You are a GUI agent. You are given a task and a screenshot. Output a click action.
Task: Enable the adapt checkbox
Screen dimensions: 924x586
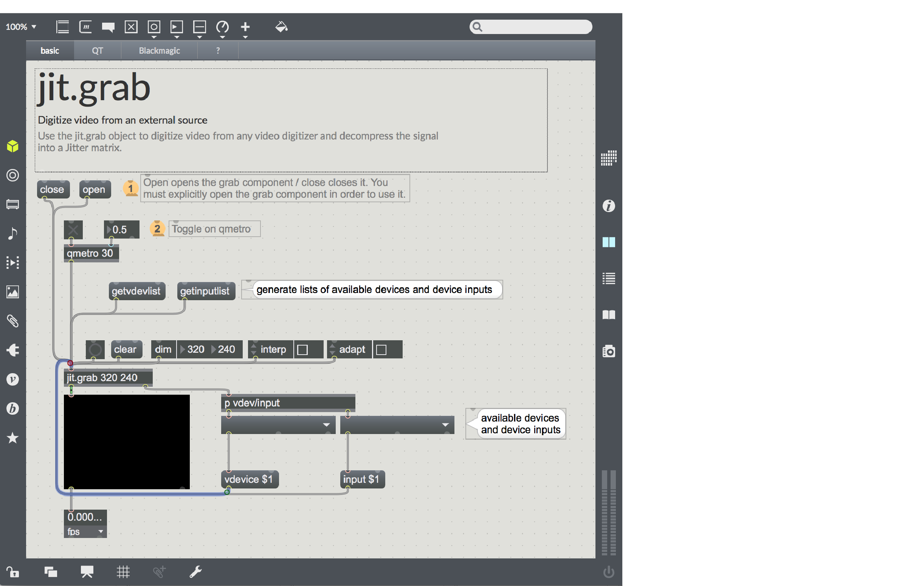pos(381,350)
